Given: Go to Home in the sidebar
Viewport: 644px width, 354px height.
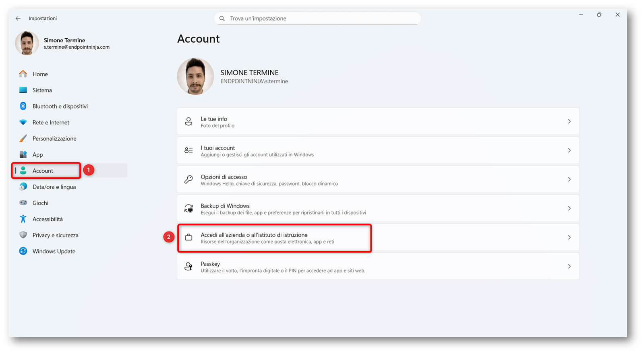Looking at the screenshot, I should [40, 74].
